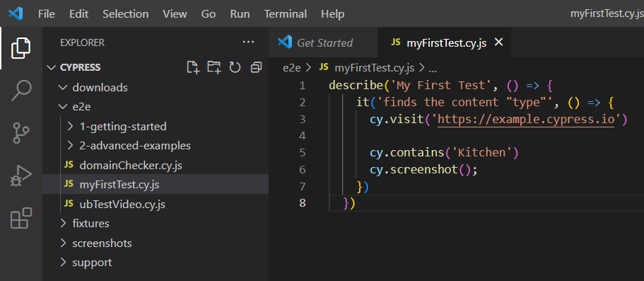Click JS icon beside domainChecker.cy.js
Screen dimensions: 644x281
pos(69,165)
